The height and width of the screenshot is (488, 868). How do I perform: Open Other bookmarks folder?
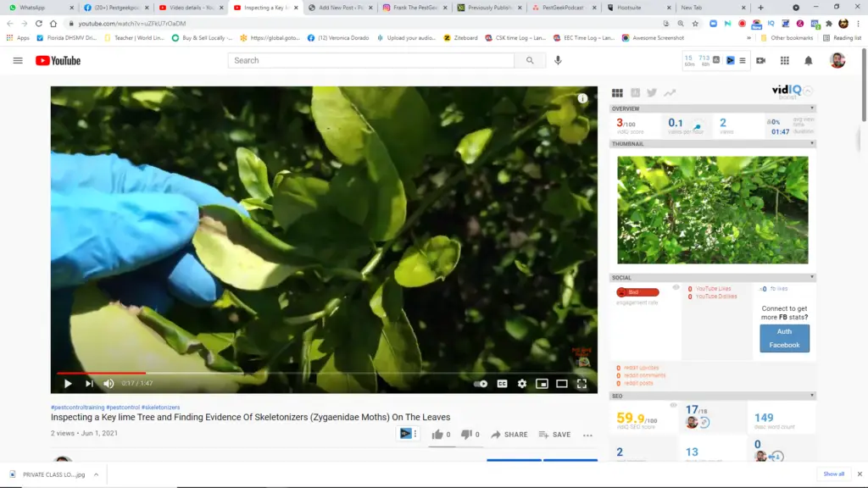787,37
